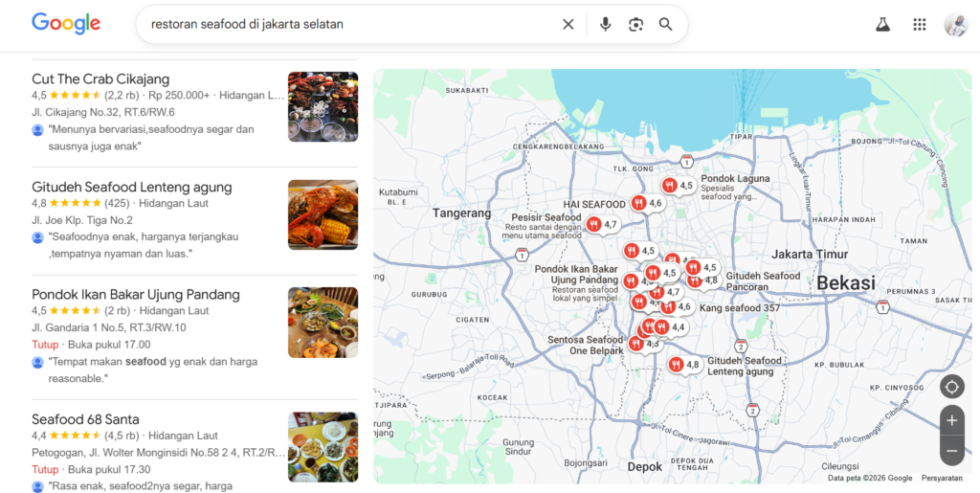Click reviewer avatar for Cut The Crab review
This screenshot has width=980, height=493.
click(37, 130)
